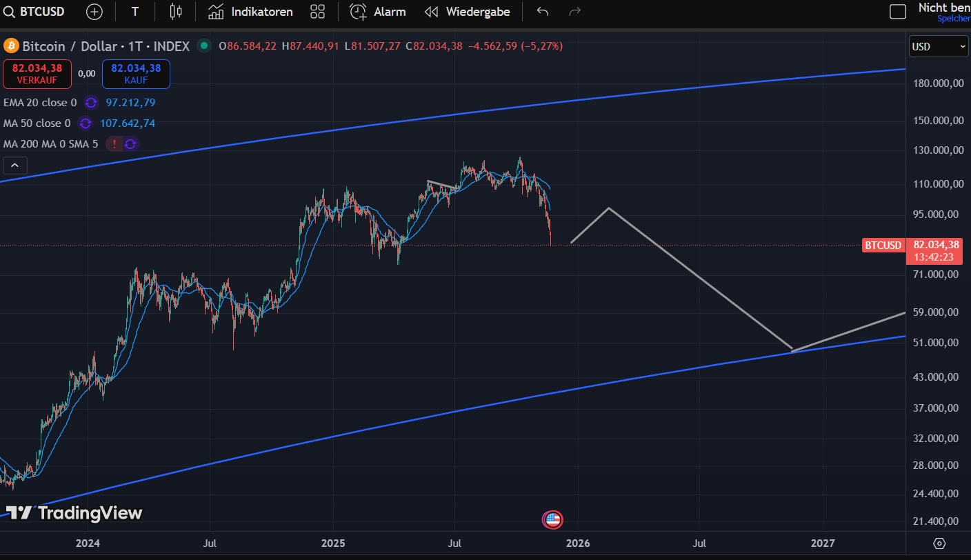Open the candlestick chart type selector
This screenshot has height=560, width=971.
pos(175,12)
